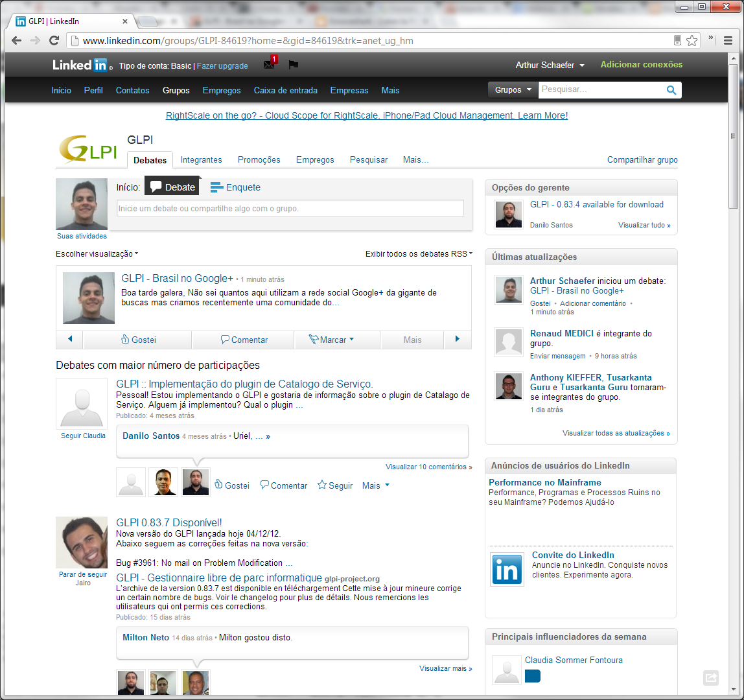Open Mais dropdown under Catalogo de Serviço debate
This screenshot has width=744, height=700.
click(375, 485)
